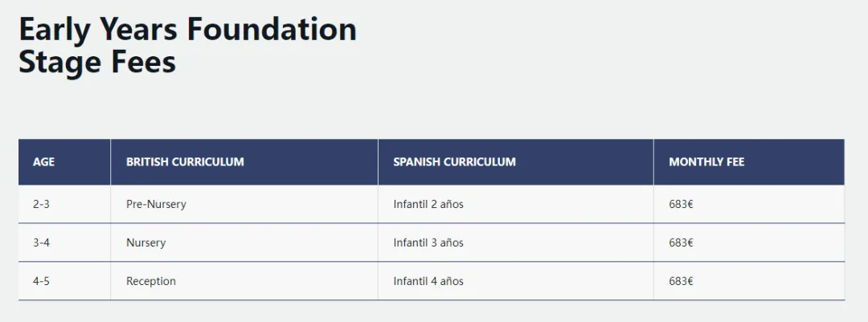The width and height of the screenshot is (868, 322).
Task: Click the Reception cell
Action: [x=244, y=281]
